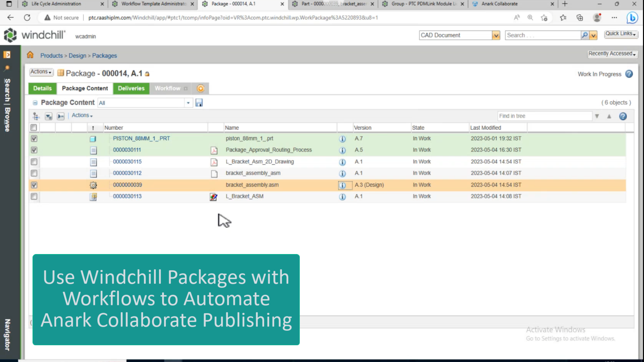Open the PDF icon for Package_Approval_Routing_Process
The width and height of the screenshot is (644, 362).
(x=214, y=150)
